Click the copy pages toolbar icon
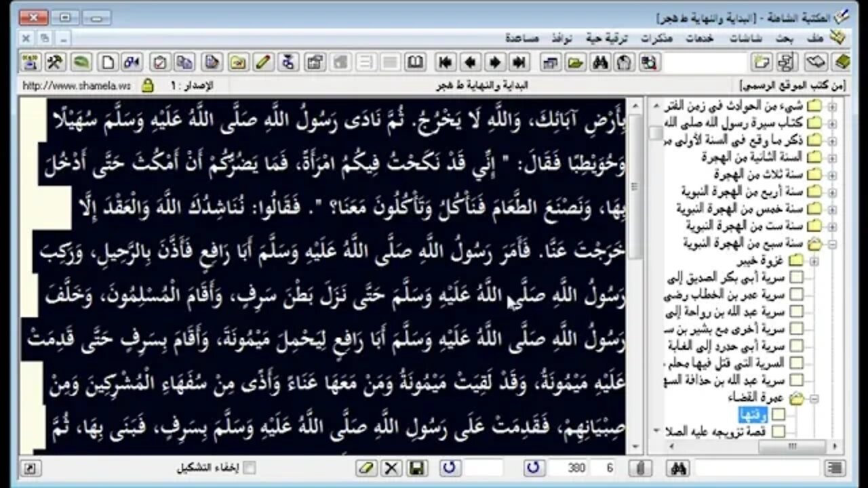Image resolution: width=868 pixels, height=488 pixels. coord(186,63)
